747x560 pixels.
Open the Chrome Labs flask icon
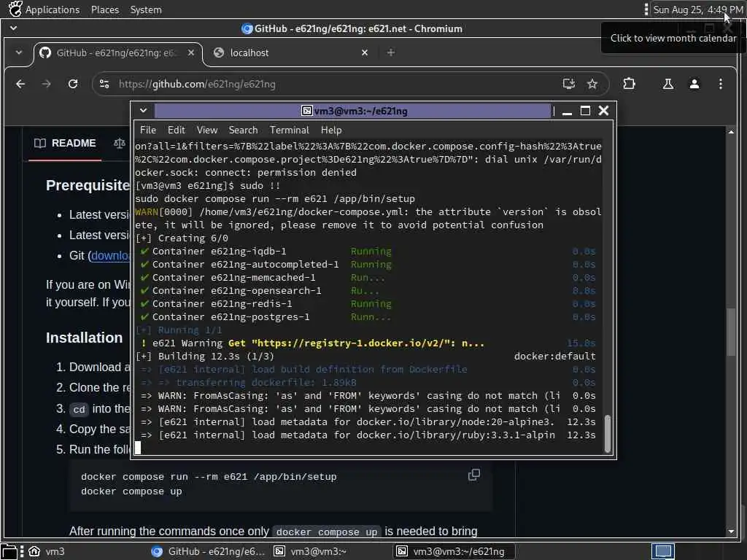pyautogui.click(x=668, y=85)
